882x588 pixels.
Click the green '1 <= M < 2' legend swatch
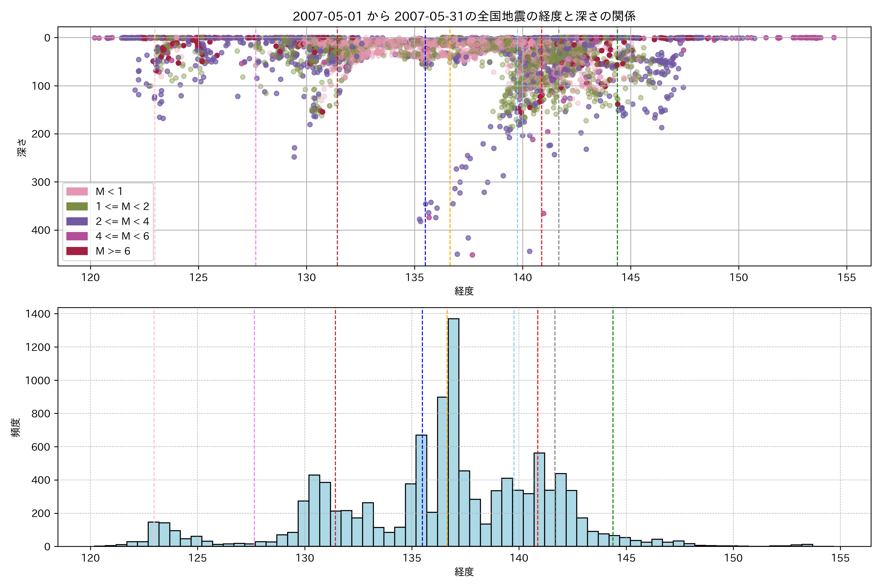pos(77,207)
